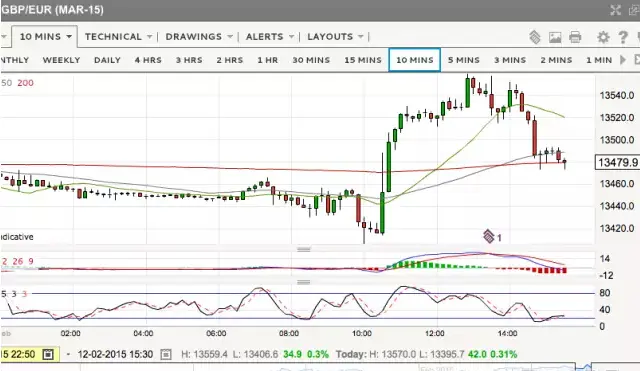The image size is (640, 371).
Task: Open chart settings gear icon
Action: point(603,37)
